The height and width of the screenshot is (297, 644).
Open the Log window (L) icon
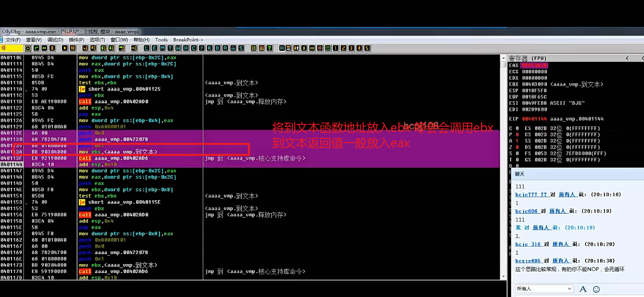click(x=147, y=48)
